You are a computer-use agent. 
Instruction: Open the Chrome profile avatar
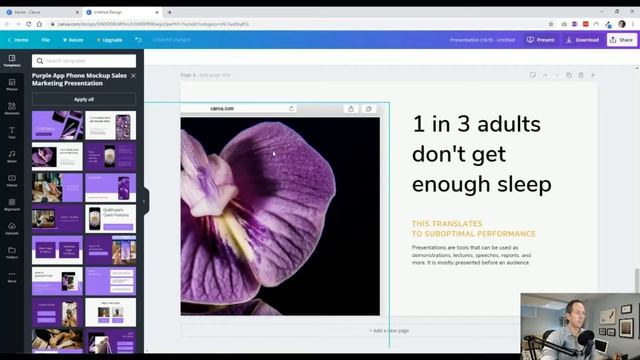[622, 24]
